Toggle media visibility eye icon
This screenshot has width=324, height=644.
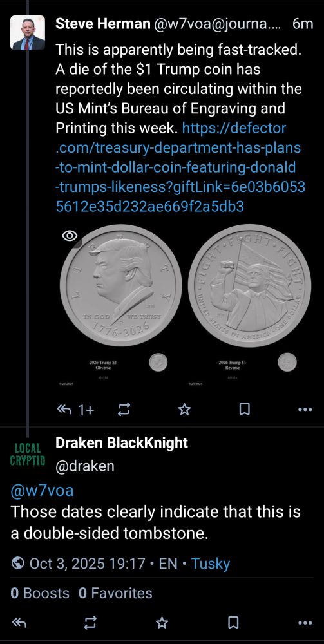click(x=70, y=235)
